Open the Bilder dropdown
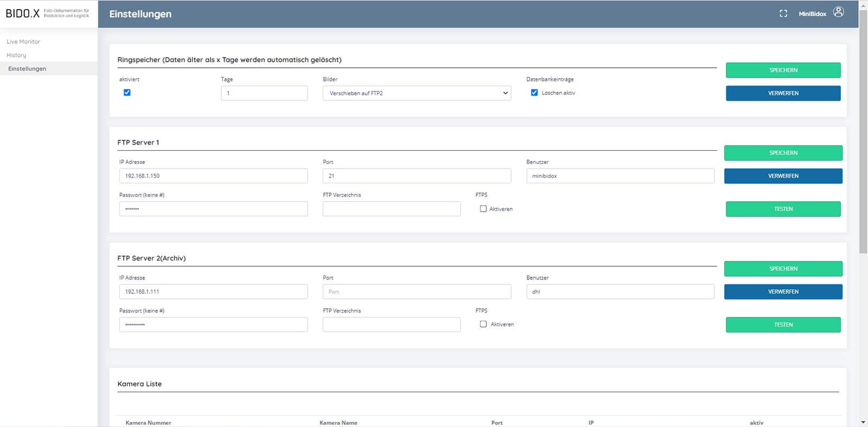868x427 pixels. pos(417,93)
